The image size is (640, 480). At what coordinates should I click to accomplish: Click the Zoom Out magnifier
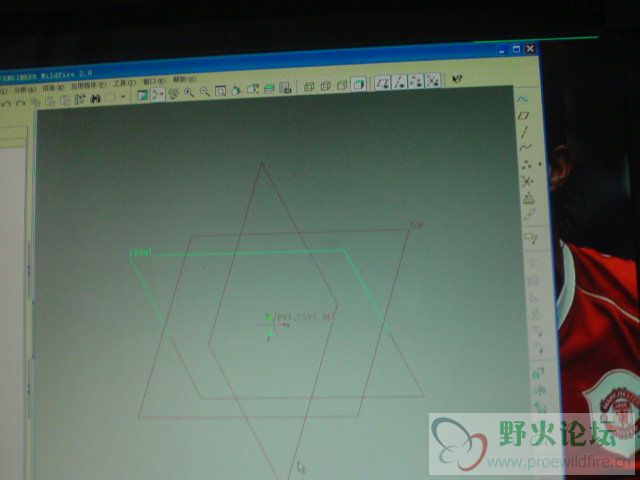click(204, 91)
